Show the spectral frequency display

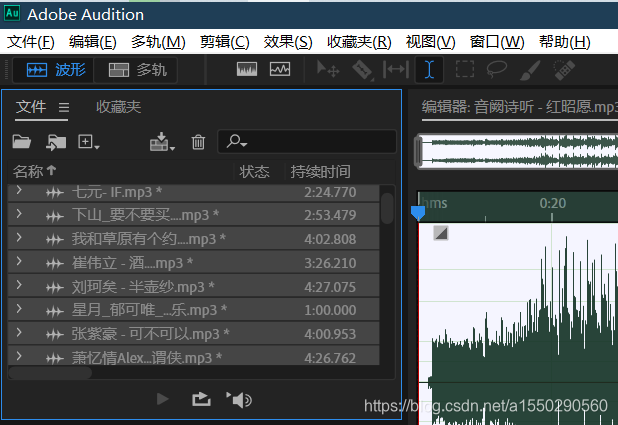coord(247,70)
